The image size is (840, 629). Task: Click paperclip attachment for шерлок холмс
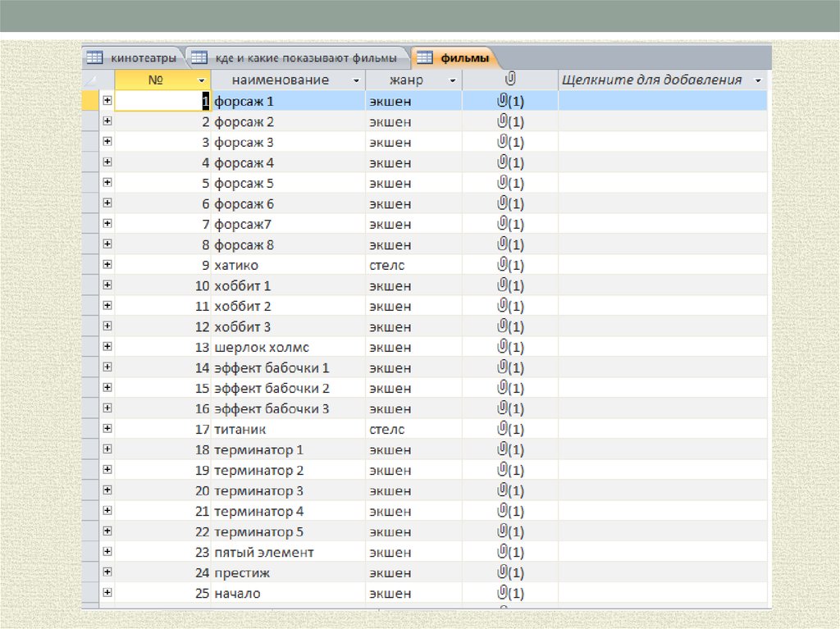503,347
